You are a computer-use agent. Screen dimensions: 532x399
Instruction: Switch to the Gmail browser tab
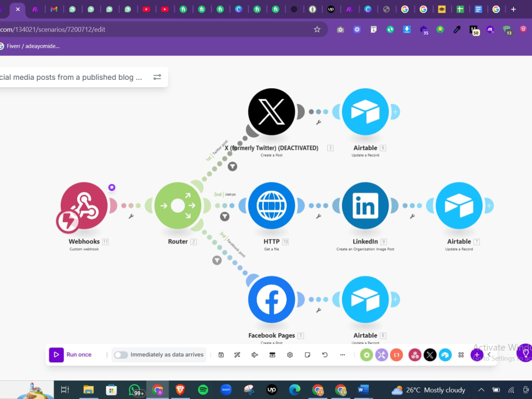click(x=54, y=9)
